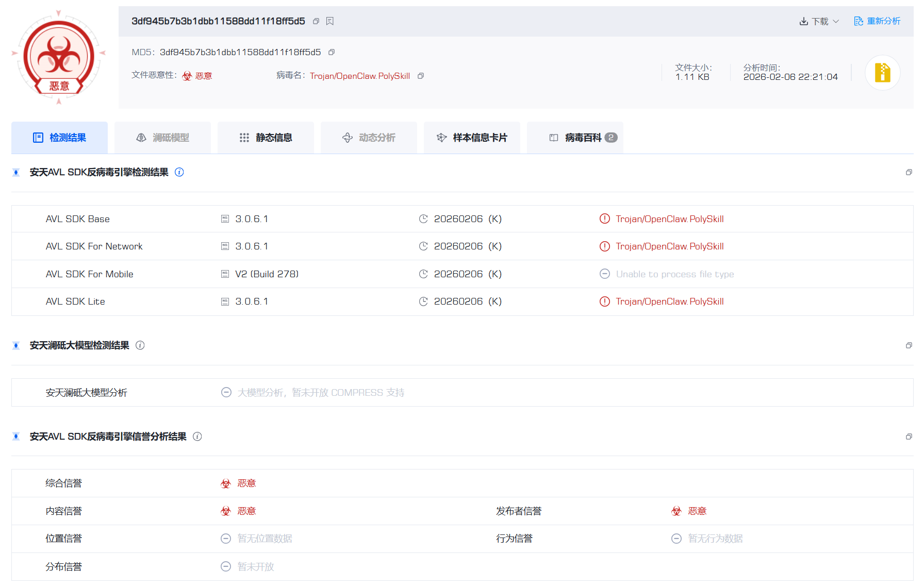Switch to the 静态信息 tab
924x587 pixels.
[266, 138]
